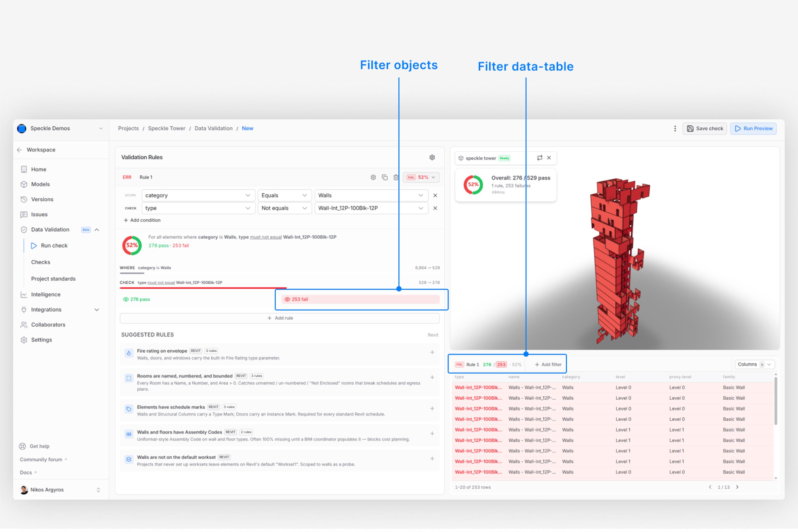Click the 52% donut in Overall card

pyautogui.click(x=473, y=185)
